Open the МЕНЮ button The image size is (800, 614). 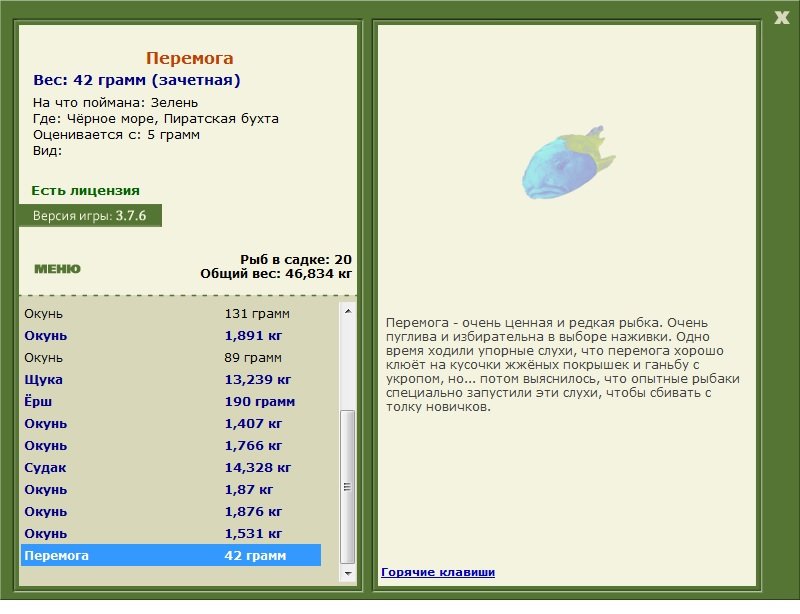57,269
